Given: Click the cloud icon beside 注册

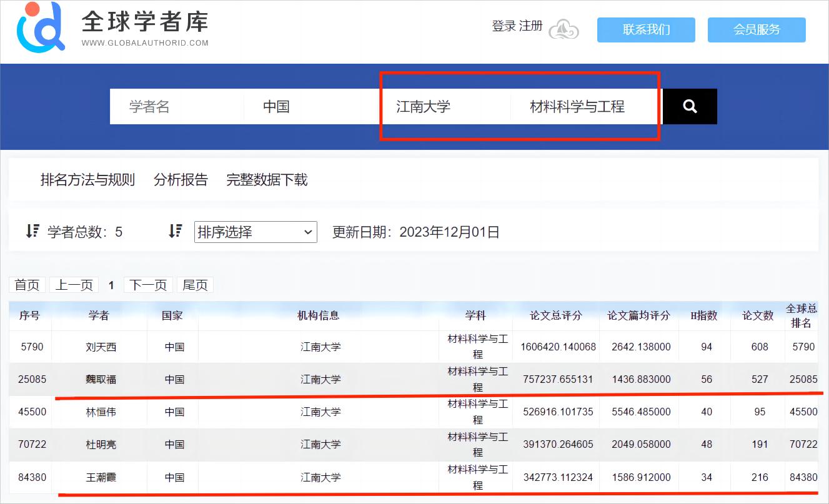Looking at the screenshot, I should click(x=563, y=29).
